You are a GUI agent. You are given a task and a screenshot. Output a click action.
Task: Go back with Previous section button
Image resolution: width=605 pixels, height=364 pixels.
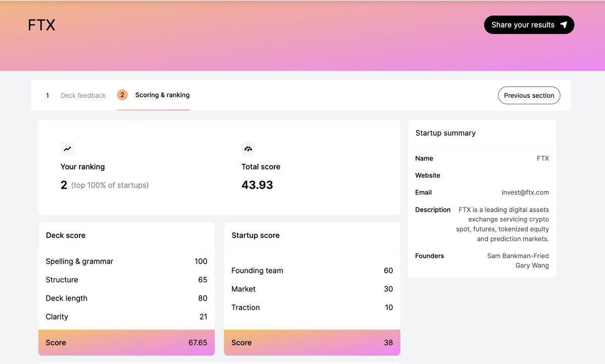[529, 95]
